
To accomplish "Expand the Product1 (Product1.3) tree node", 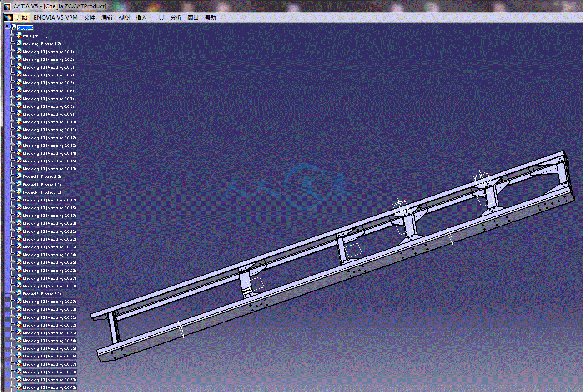I will point(13,176).
